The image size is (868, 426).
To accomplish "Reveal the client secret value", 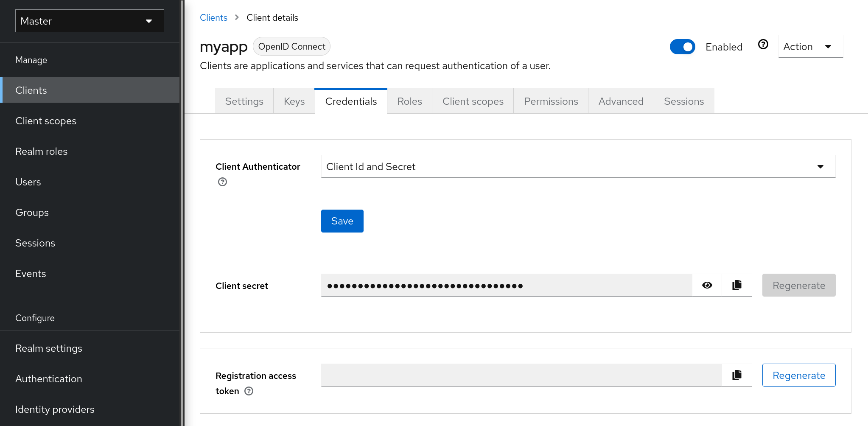I will pyautogui.click(x=707, y=285).
